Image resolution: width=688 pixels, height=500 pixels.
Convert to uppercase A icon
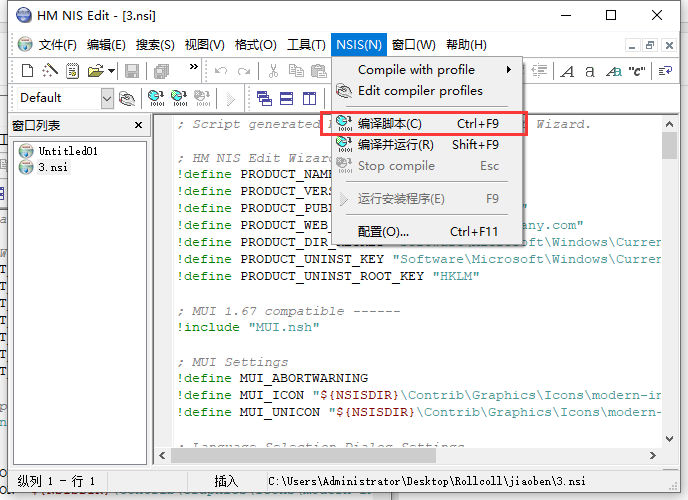[567, 71]
